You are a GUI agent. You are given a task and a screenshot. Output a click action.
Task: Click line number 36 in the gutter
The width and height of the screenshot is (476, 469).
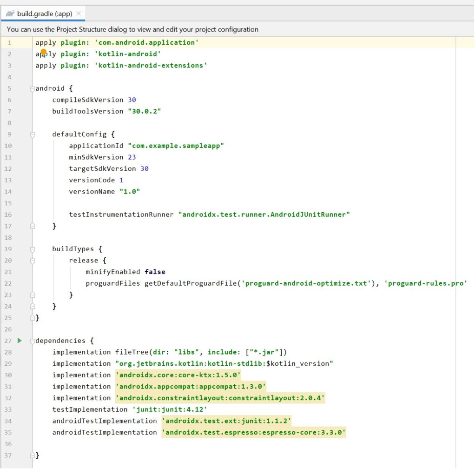pos(8,444)
